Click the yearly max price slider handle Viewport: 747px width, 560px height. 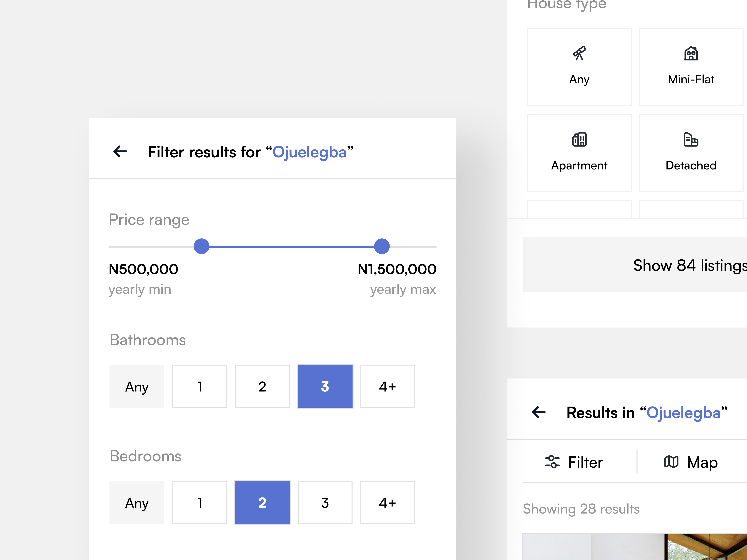382,247
